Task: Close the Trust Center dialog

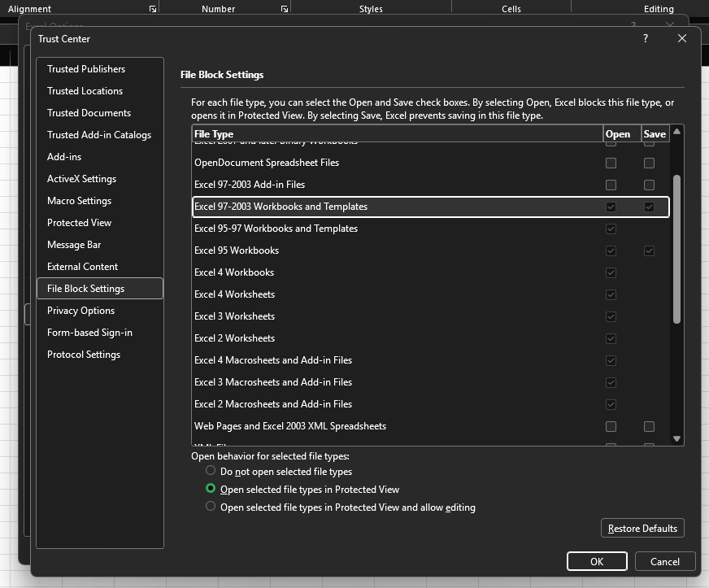Action: point(682,38)
